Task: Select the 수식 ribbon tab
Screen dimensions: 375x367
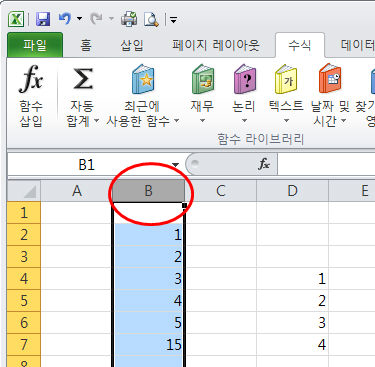Action: [300, 45]
